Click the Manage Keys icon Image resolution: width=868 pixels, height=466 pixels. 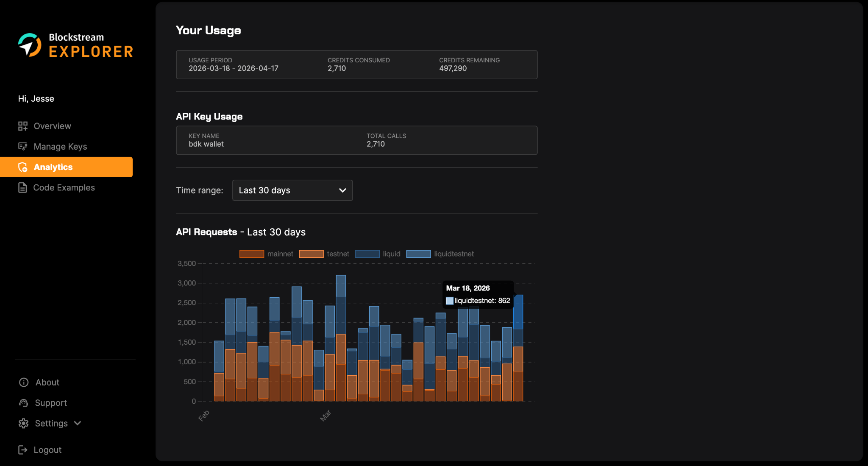coord(23,146)
